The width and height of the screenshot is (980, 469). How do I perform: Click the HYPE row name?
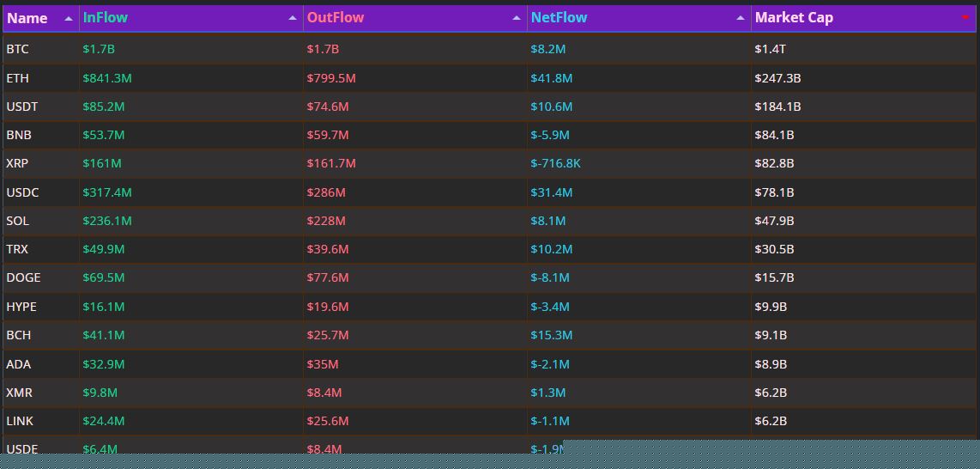coord(21,307)
